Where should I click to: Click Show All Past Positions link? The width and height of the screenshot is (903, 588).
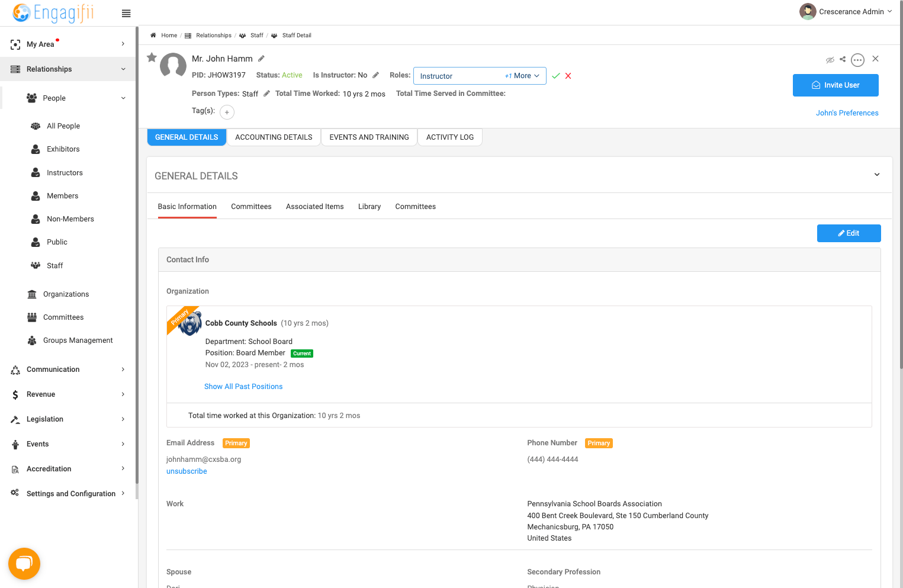243,387
